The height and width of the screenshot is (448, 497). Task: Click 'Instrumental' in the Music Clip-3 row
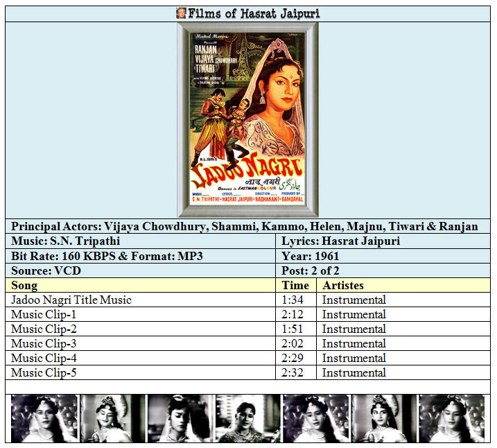[354, 344]
